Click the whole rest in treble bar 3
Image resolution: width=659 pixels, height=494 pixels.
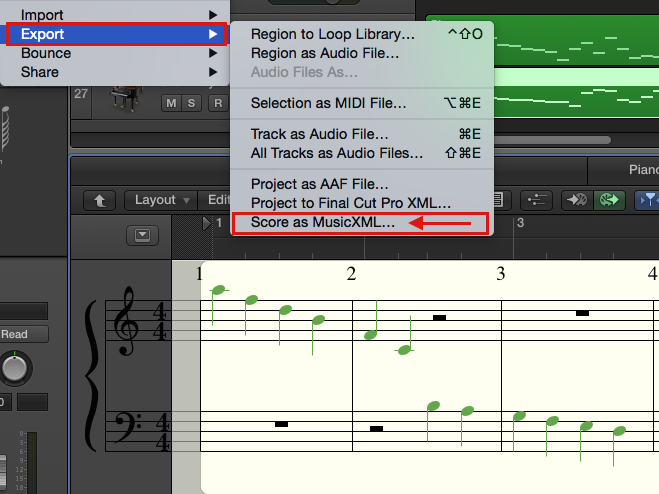(x=582, y=313)
